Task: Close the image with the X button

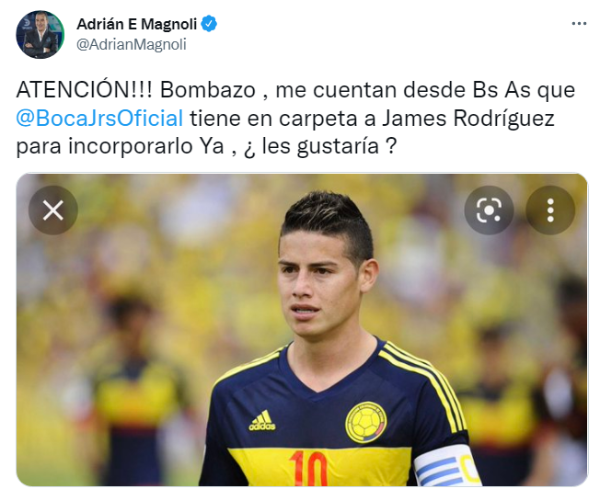Action: [x=53, y=210]
